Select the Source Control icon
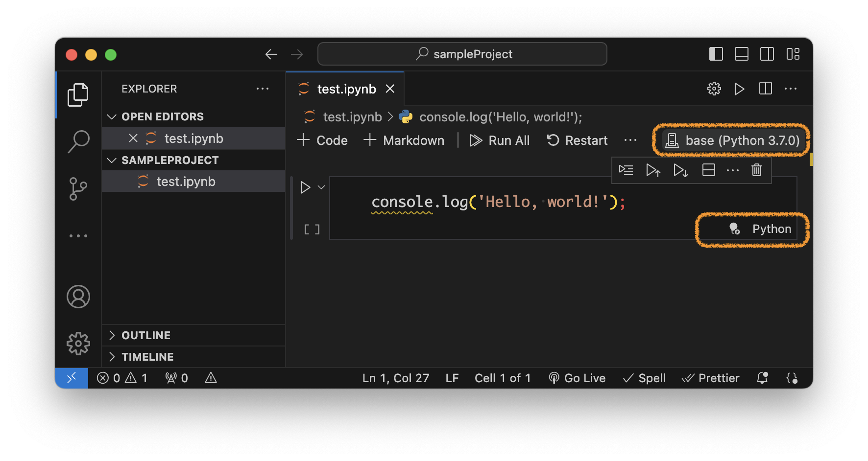 point(78,188)
